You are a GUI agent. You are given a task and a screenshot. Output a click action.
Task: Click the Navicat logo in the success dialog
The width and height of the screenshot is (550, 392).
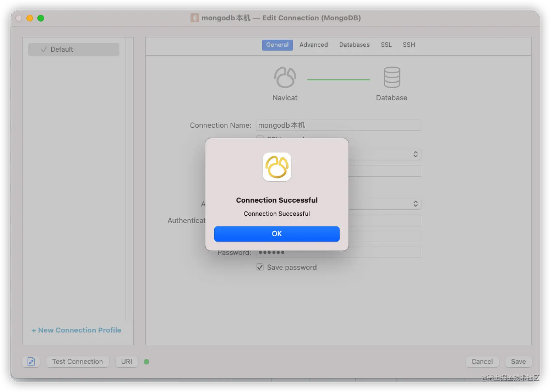[x=277, y=167]
